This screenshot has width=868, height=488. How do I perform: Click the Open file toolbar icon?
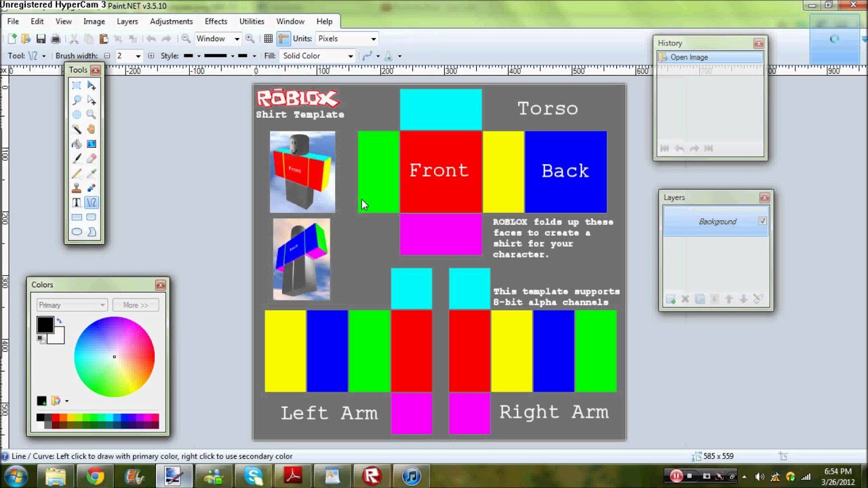tap(26, 39)
